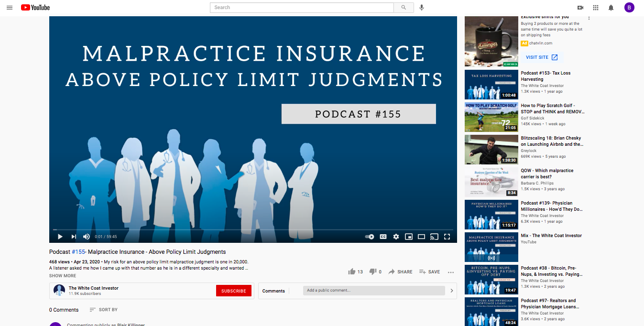644x326 pixels.
Task: Open Podcast #153 Tax Loss Harvesting thumbnail
Action: click(x=491, y=85)
